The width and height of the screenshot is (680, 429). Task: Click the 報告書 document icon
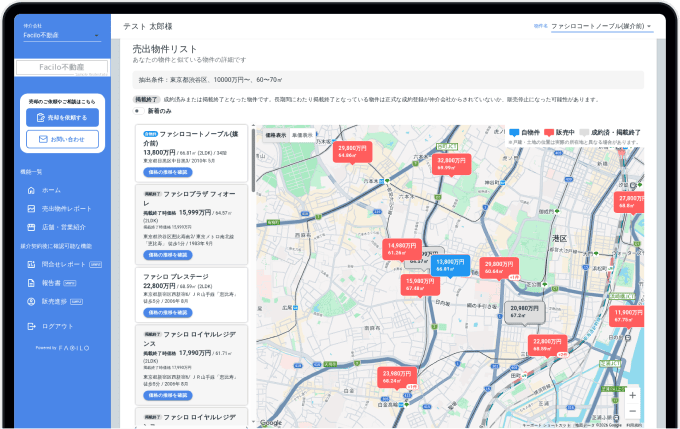coord(31,283)
